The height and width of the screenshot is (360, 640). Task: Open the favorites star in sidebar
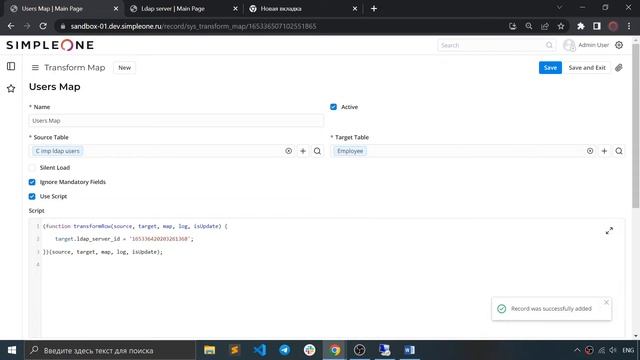click(11, 89)
